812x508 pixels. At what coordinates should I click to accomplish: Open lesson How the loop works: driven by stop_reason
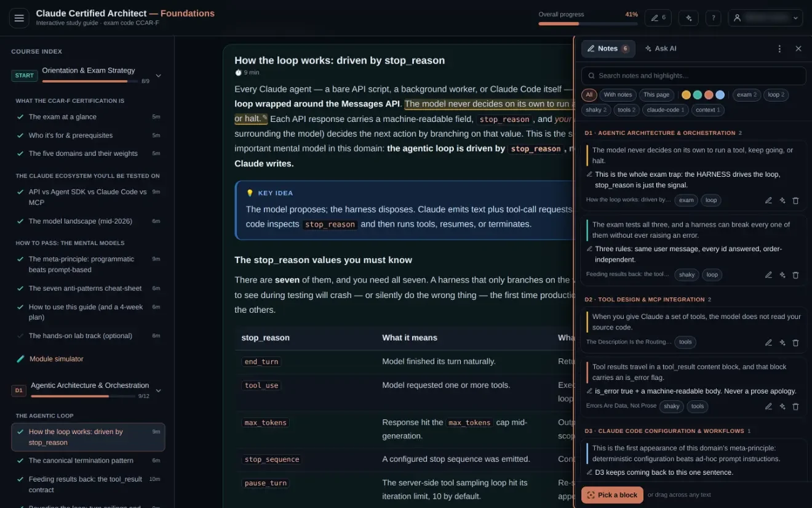pos(88,437)
